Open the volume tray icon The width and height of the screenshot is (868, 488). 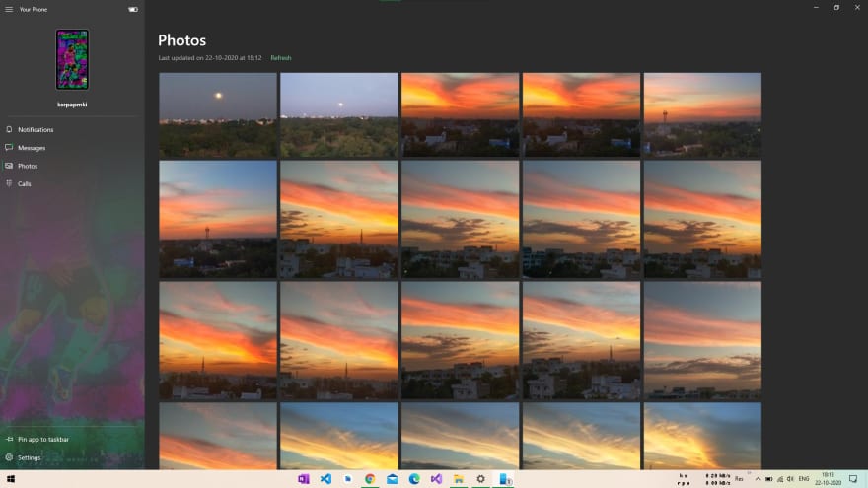[x=790, y=479]
